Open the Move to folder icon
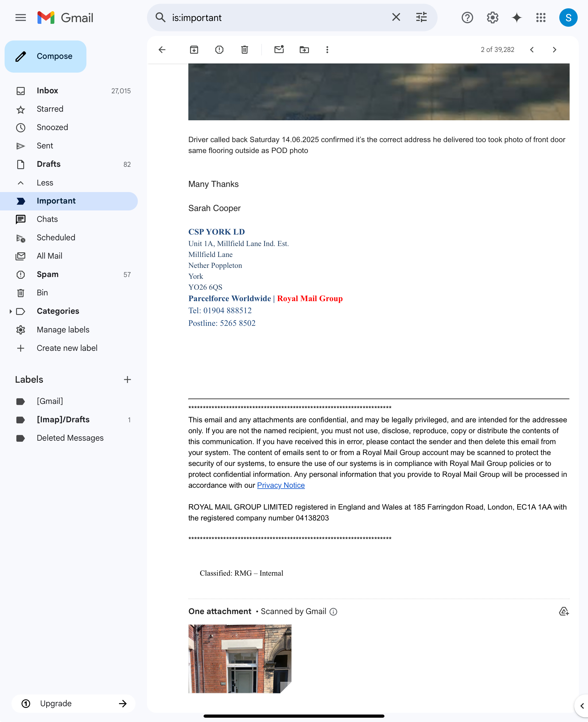588x722 pixels. click(304, 50)
